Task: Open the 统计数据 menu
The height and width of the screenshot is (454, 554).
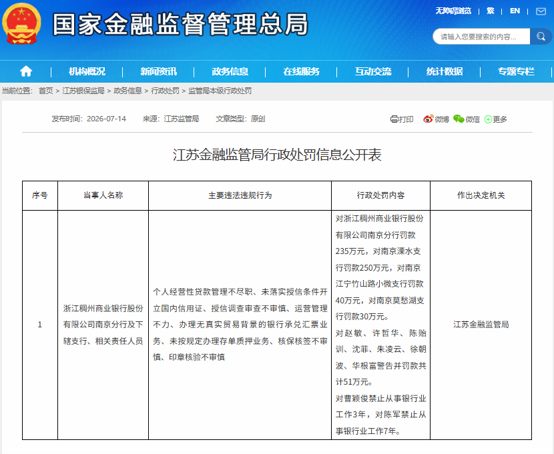Action: click(444, 71)
